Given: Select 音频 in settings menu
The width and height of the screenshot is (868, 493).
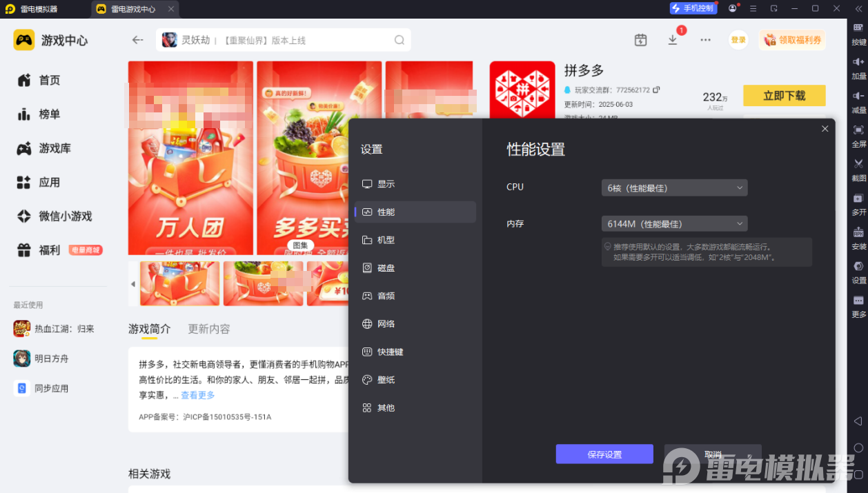Looking at the screenshot, I should point(415,296).
